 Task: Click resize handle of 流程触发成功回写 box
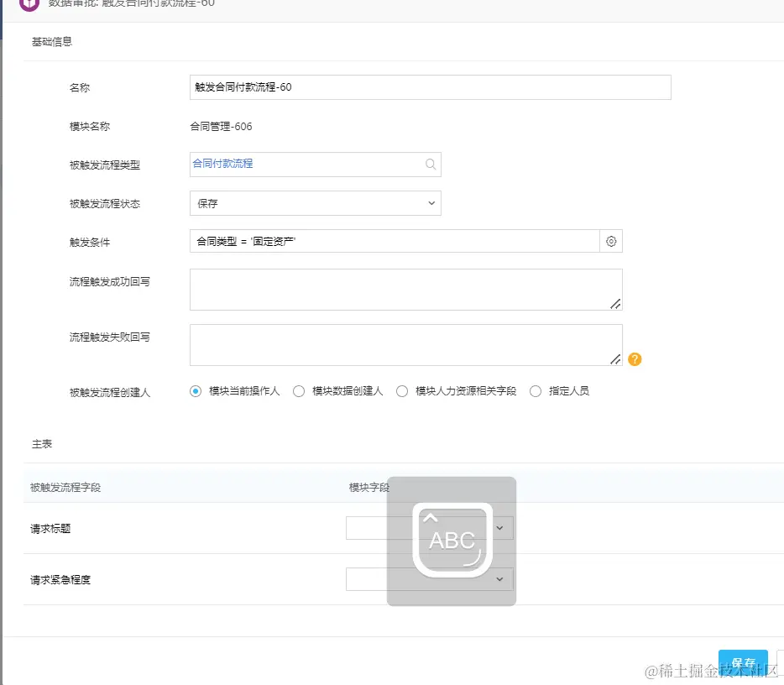click(615, 304)
